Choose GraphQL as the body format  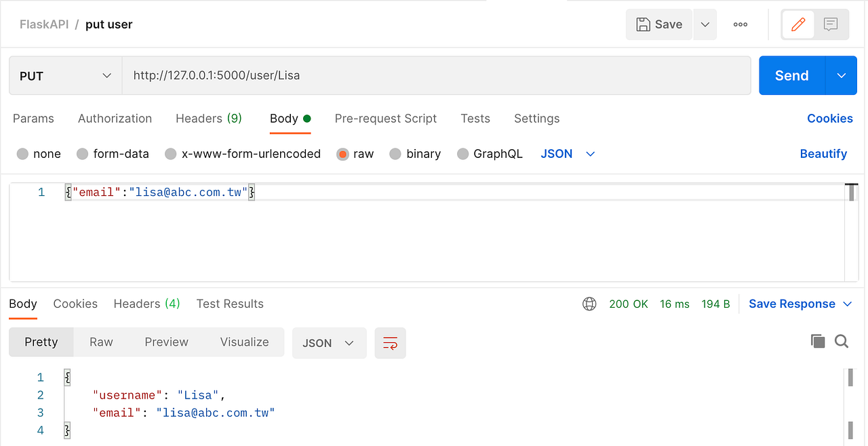tap(490, 154)
